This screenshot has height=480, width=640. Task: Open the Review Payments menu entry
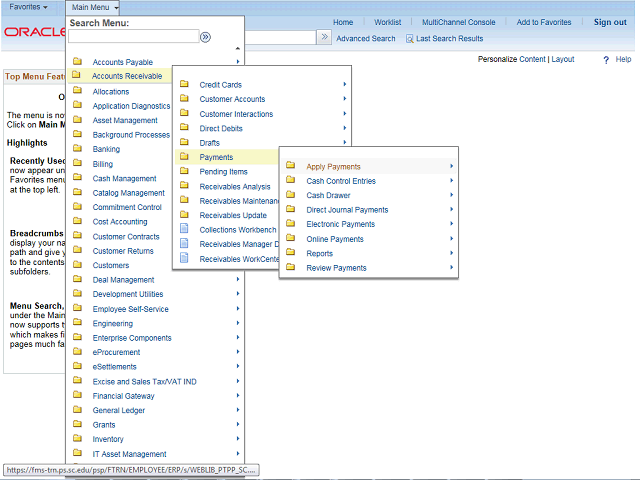(x=336, y=268)
